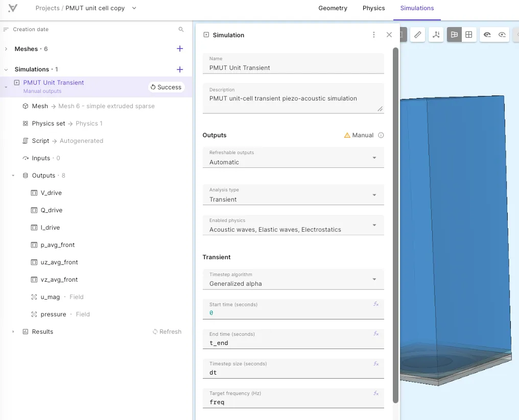Click the simulation Name input field
The width and height of the screenshot is (519, 420).
293,63
